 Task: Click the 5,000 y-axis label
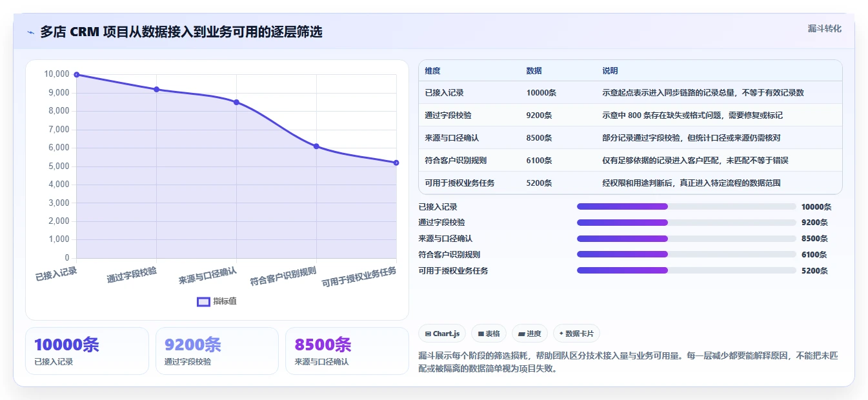[59, 166]
